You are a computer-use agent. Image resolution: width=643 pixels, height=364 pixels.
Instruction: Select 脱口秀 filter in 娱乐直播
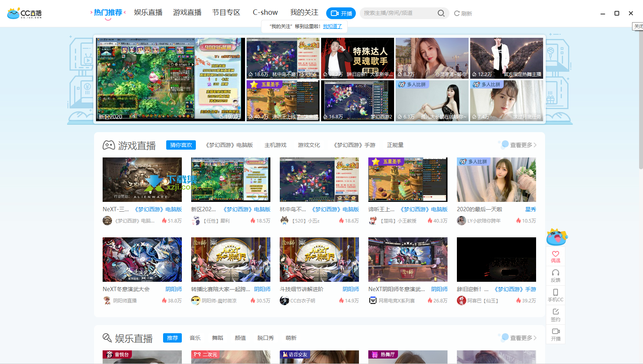click(x=266, y=338)
